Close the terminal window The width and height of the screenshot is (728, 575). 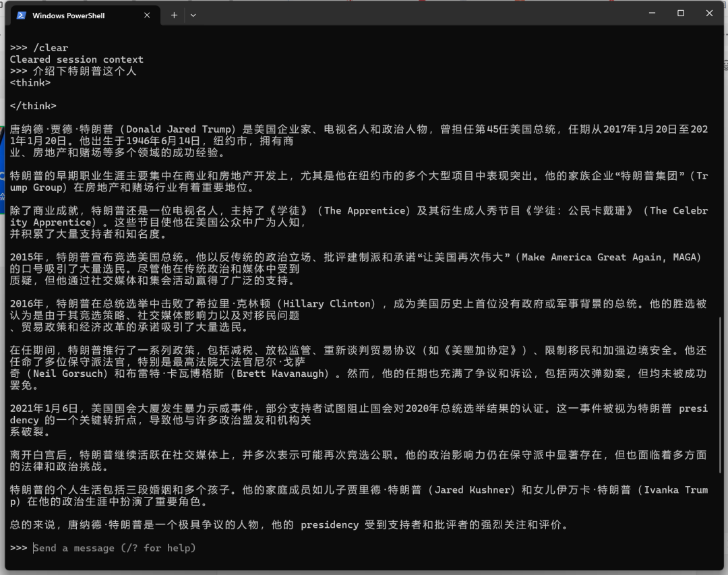pyautogui.click(x=710, y=13)
